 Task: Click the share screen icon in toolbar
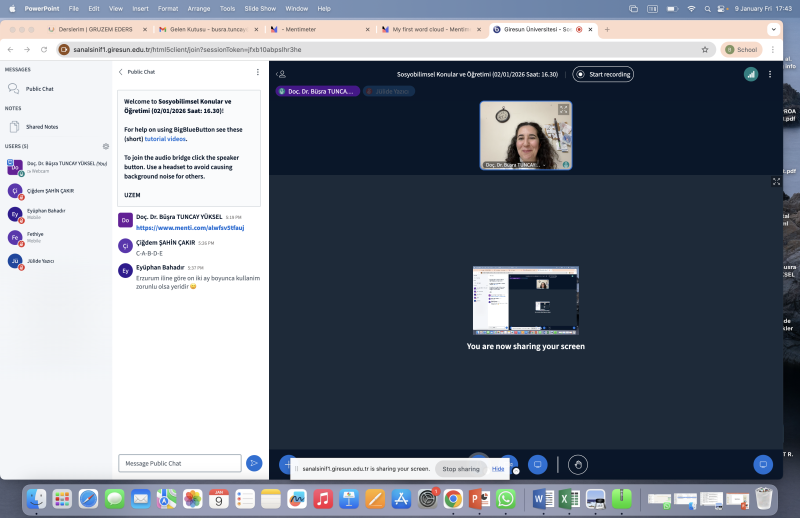538,464
